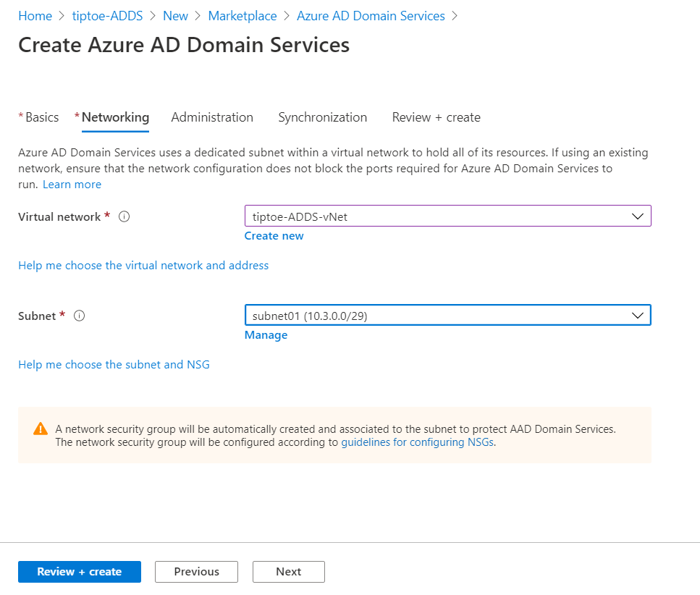Click the Subnet field label

click(37, 316)
